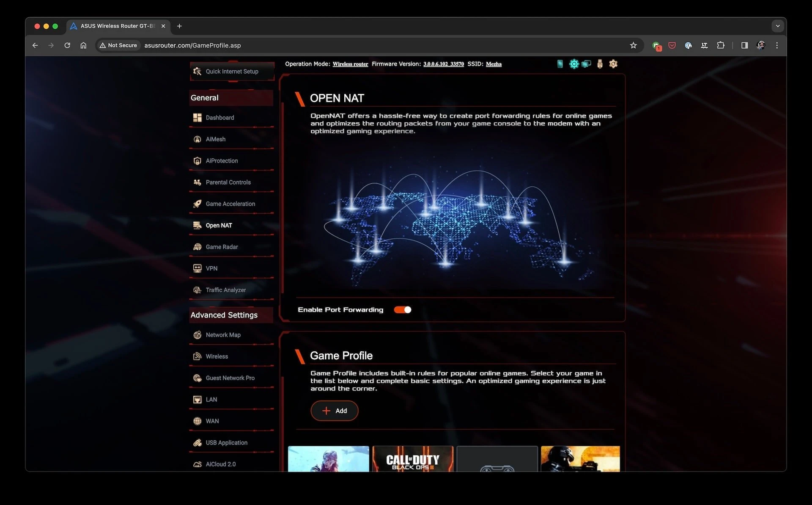This screenshot has width=812, height=505.
Task: Open Chrome three-dot menu
Action: coord(777,45)
